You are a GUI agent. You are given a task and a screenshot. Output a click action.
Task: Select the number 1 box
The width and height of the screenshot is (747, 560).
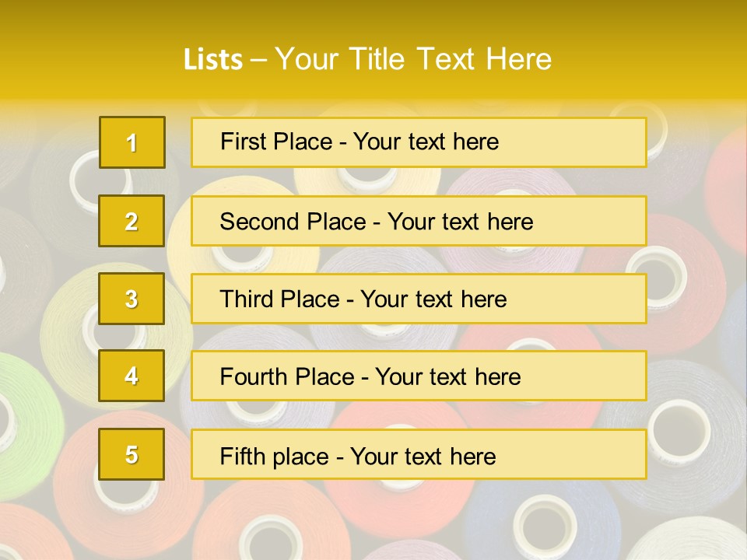point(132,142)
